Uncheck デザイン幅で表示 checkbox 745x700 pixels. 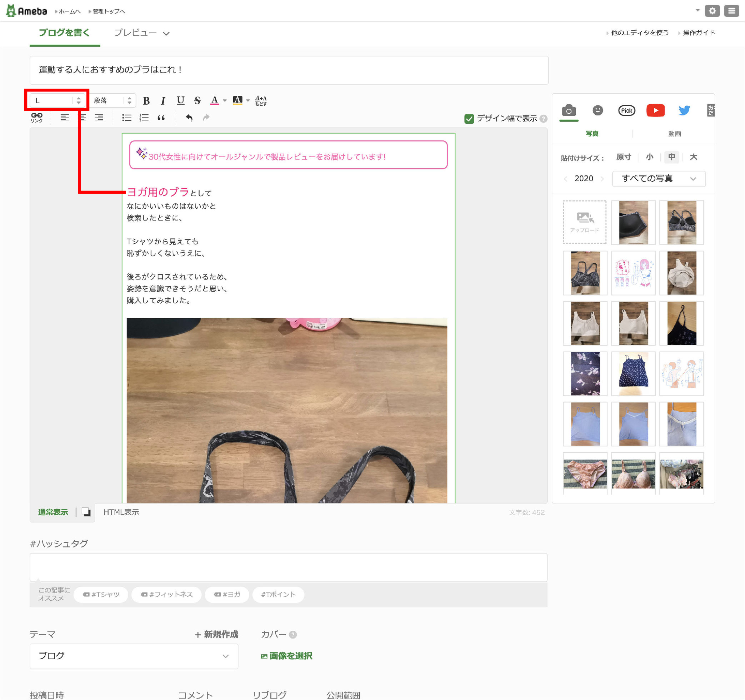click(x=469, y=119)
